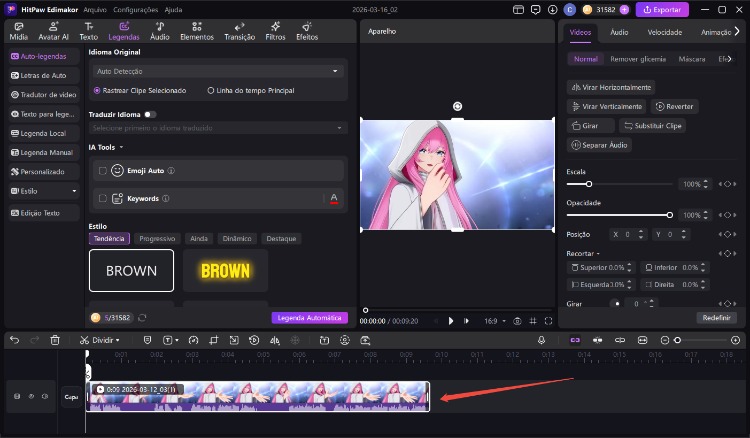Image resolution: width=750 pixels, height=438 pixels.
Task: Switch to the Velocidade tab
Action: pos(664,32)
